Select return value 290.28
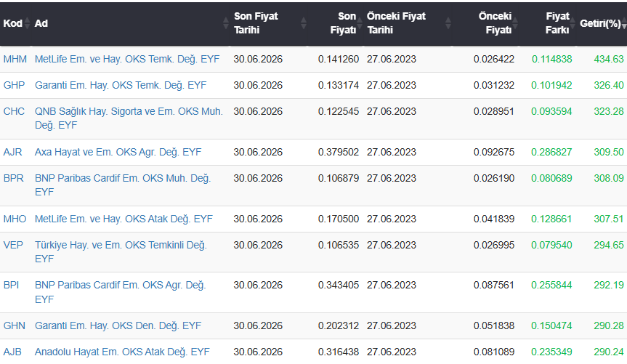This screenshot has width=627, height=364. click(x=609, y=325)
